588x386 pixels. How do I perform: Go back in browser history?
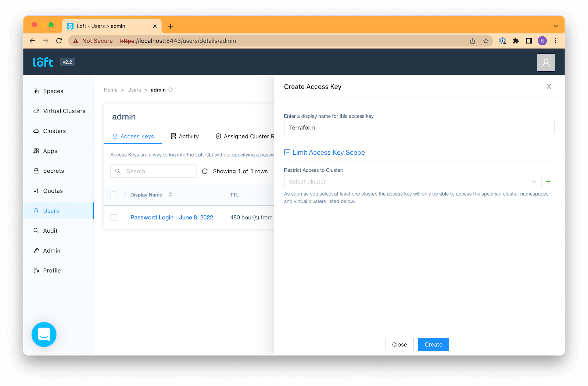tap(32, 41)
